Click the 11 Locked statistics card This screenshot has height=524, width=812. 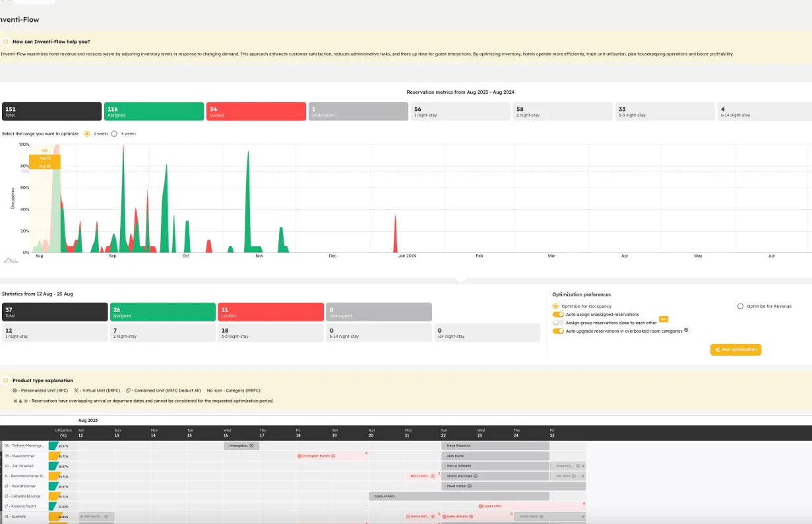(x=271, y=312)
